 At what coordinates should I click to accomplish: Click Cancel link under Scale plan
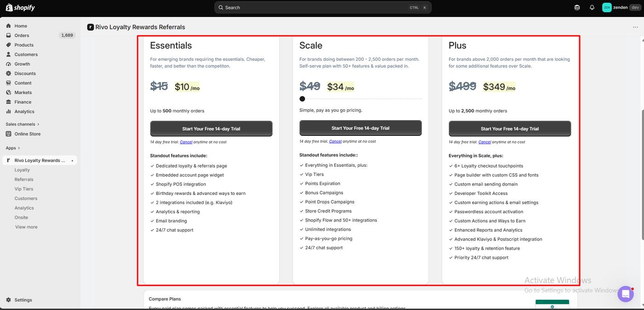335,141
